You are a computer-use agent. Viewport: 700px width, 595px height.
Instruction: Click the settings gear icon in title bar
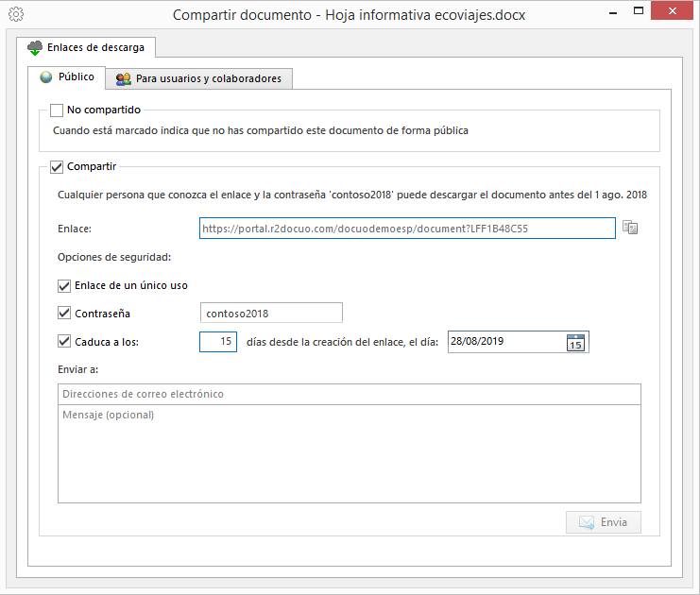coord(16,14)
